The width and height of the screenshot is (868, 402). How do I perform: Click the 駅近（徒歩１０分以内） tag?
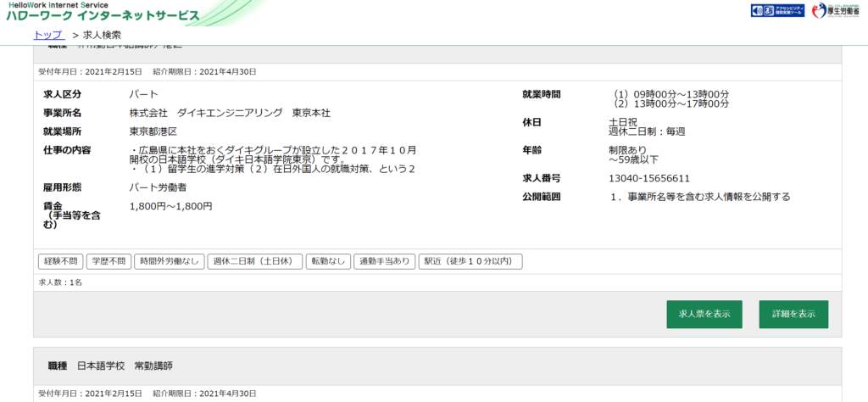coord(470,261)
